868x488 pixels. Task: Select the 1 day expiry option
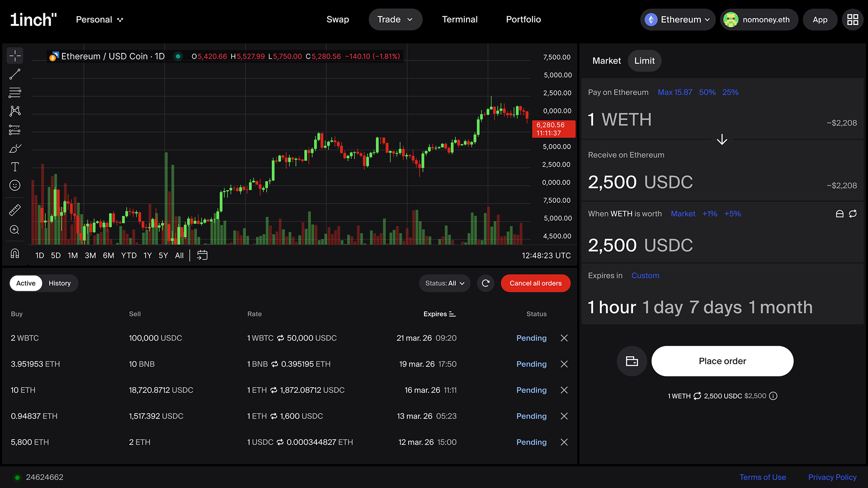pos(662,307)
